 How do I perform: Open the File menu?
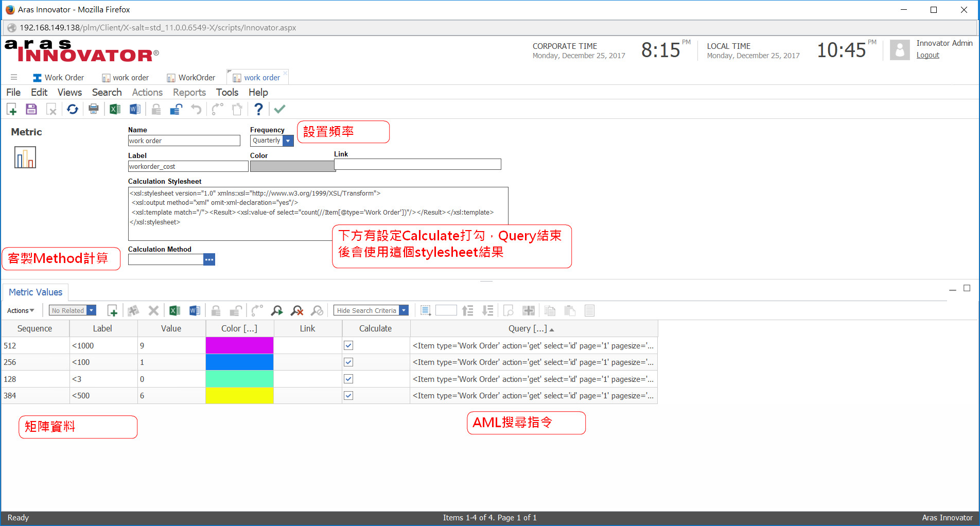click(13, 92)
